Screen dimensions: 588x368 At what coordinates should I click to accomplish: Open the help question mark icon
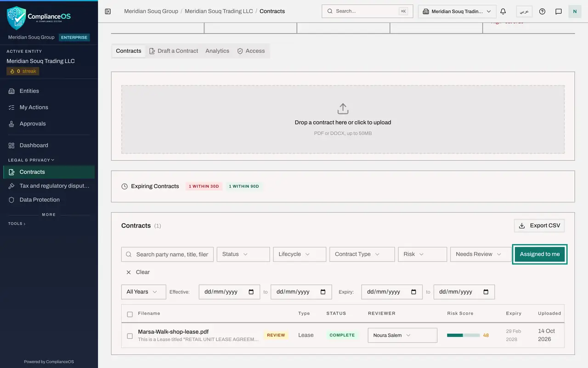[x=542, y=11]
